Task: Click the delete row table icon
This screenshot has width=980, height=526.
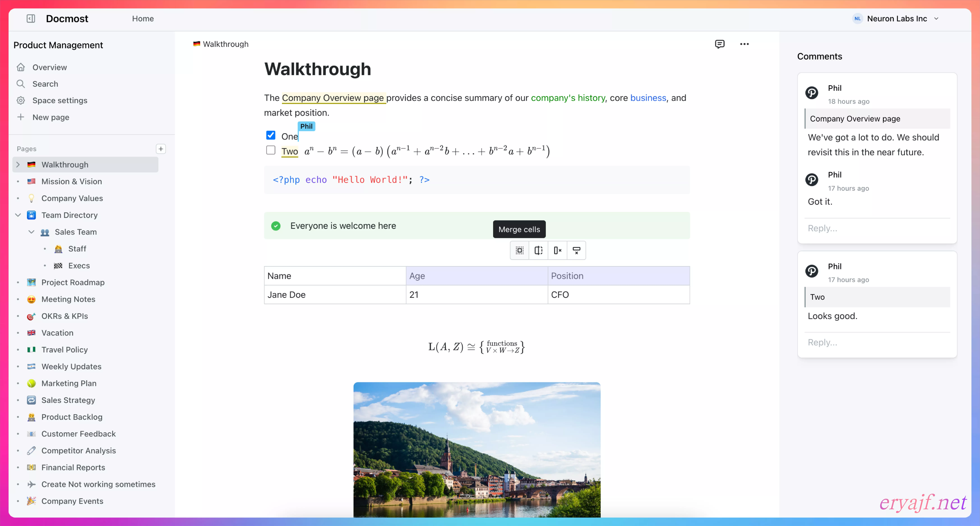Action: 576,250
